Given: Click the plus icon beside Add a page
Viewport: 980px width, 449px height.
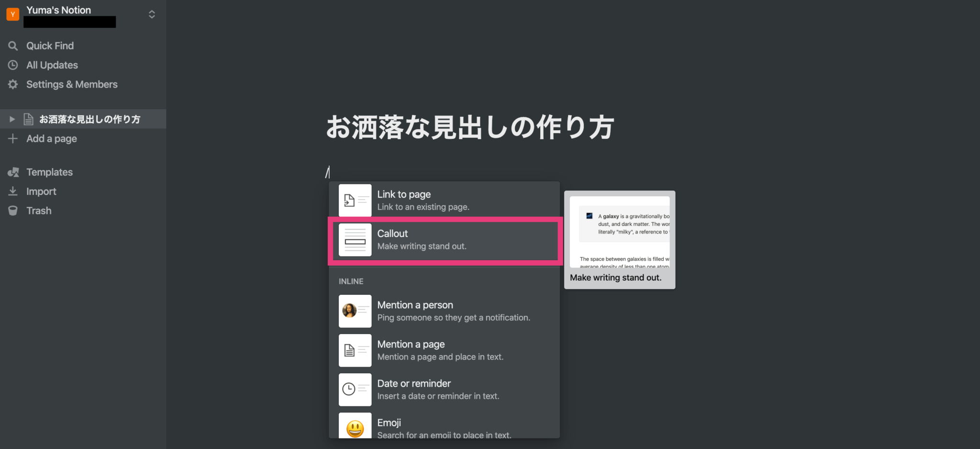Looking at the screenshot, I should point(13,138).
